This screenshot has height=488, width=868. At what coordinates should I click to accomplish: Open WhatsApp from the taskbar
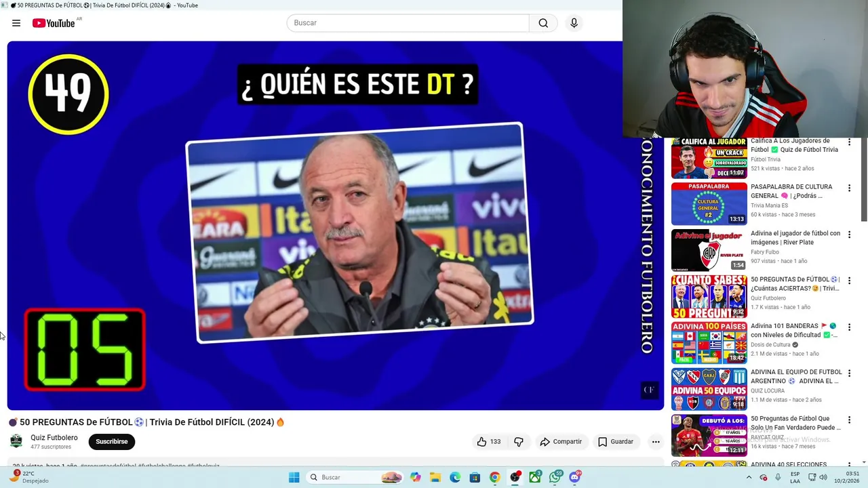pos(555,477)
